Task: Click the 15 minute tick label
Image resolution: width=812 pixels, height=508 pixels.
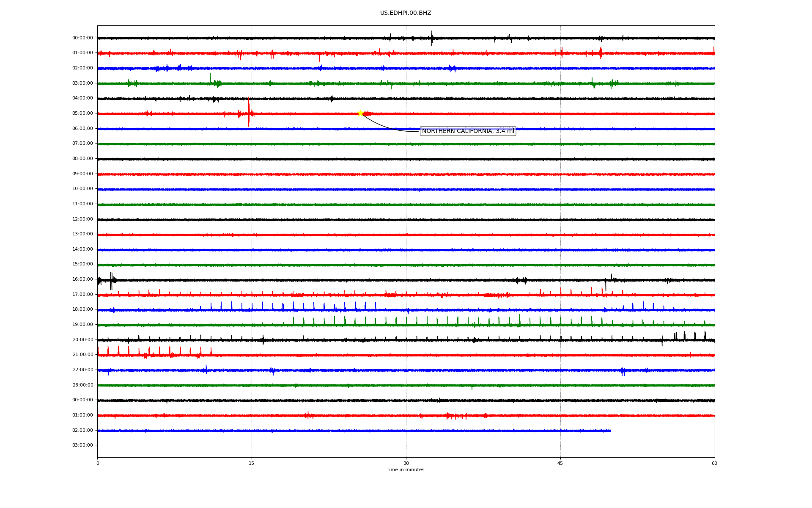Action: (252, 464)
